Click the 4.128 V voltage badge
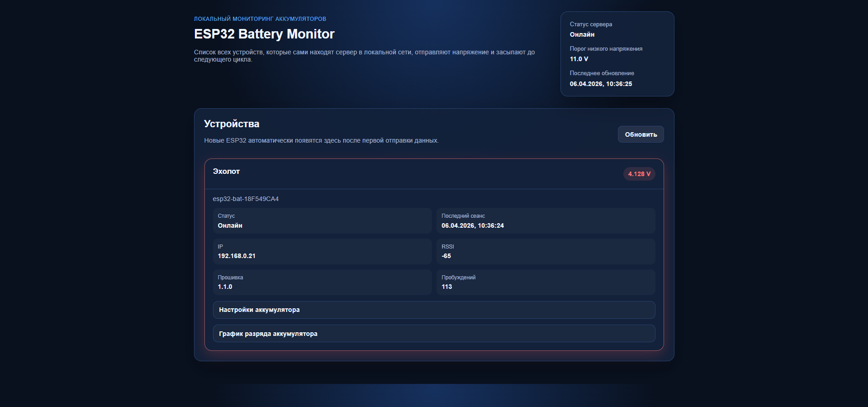This screenshot has height=407, width=868. click(639, 174)
